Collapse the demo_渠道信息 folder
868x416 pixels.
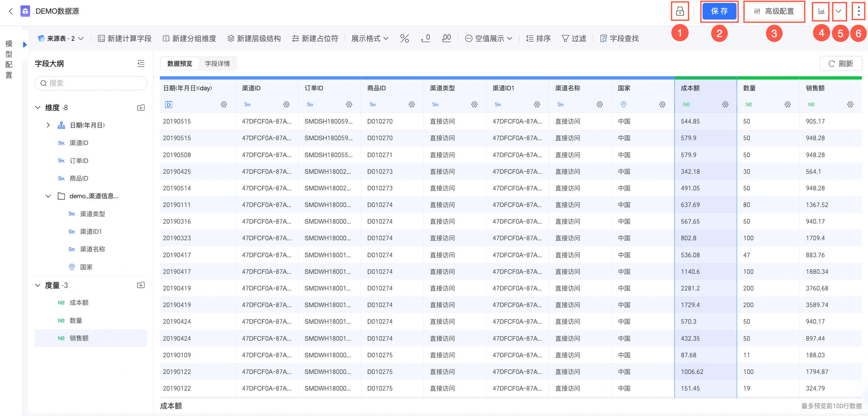48,196
